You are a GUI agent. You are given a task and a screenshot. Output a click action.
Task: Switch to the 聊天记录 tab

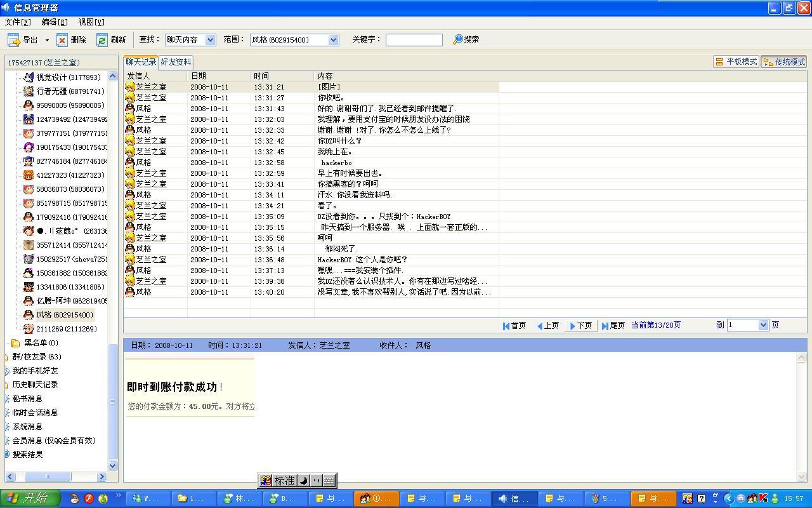(140, 62)
